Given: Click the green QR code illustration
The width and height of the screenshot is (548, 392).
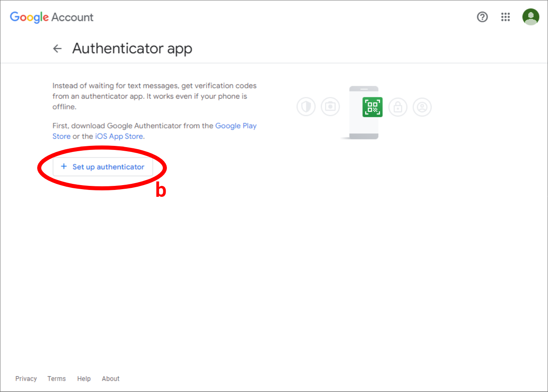Looking at the screenshot, I should (372, 107).
